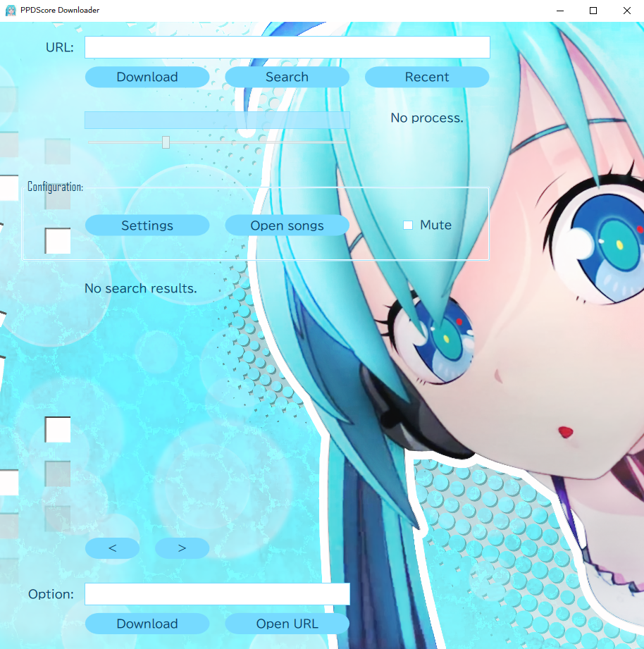Click the Search button
Screen dimensions: 644x649
click(287, 77)
